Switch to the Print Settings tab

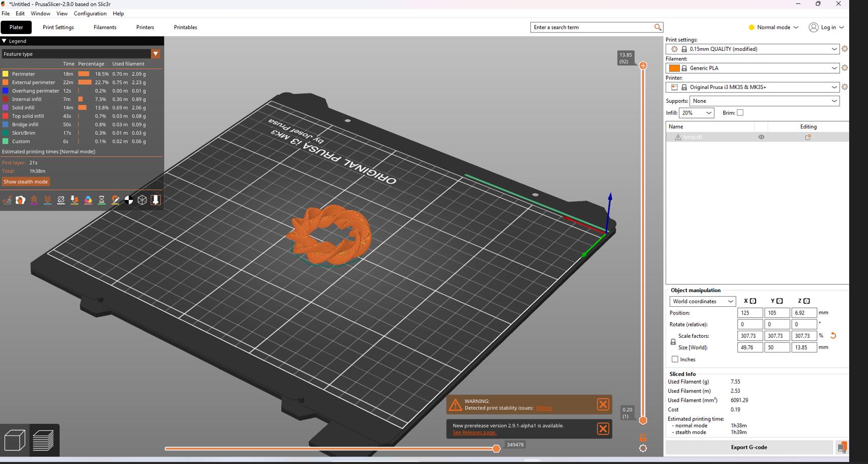(x=58, y=27)
